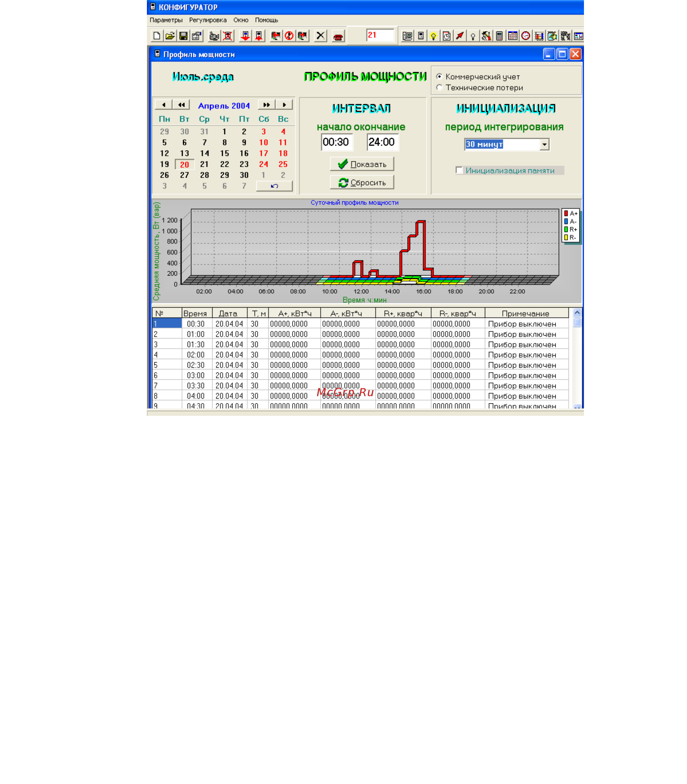Select the Технические потери radio button
687x784 pixels.
(x=439, y=87)
